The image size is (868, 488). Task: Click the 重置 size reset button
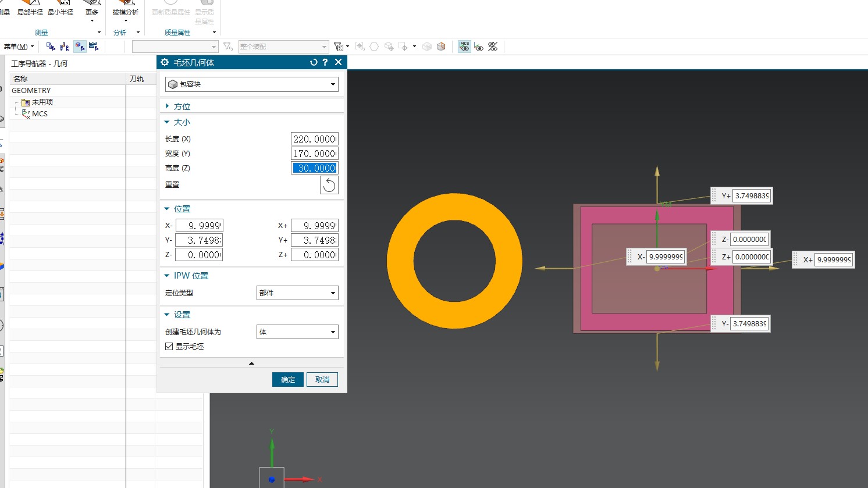[329, 185]
